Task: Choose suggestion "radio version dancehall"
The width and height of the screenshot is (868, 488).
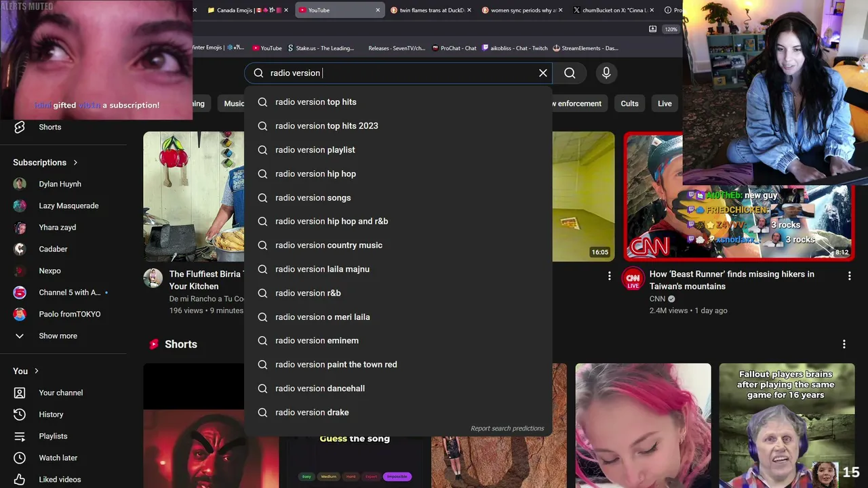Action: [x=398, y=388]
